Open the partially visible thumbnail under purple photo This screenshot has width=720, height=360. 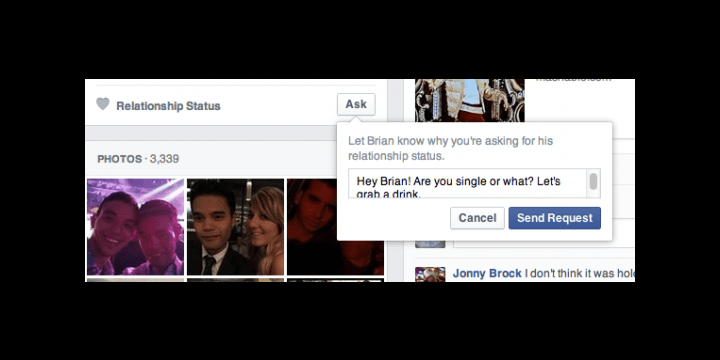click(x=135, y=280)
